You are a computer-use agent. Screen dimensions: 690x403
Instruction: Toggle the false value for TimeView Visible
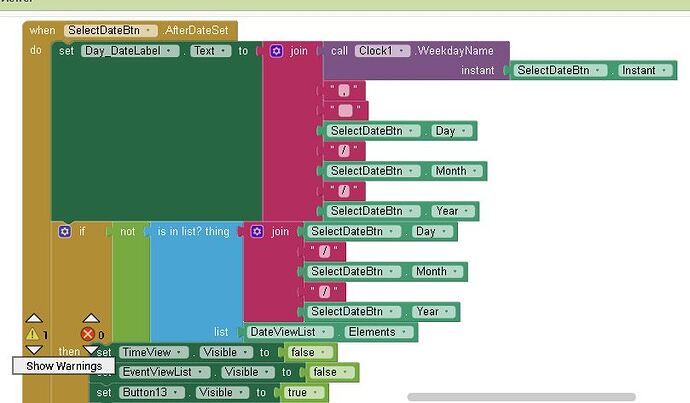pyautogui.click(x=310, y=352)
